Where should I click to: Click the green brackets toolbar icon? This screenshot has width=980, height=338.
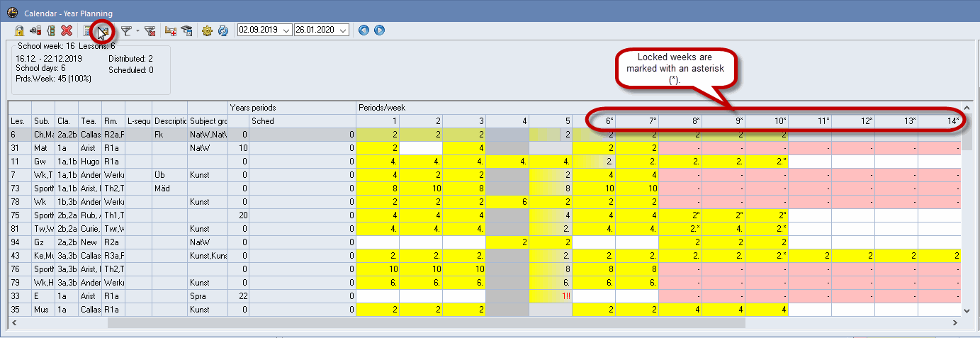(x=50, y=30)
